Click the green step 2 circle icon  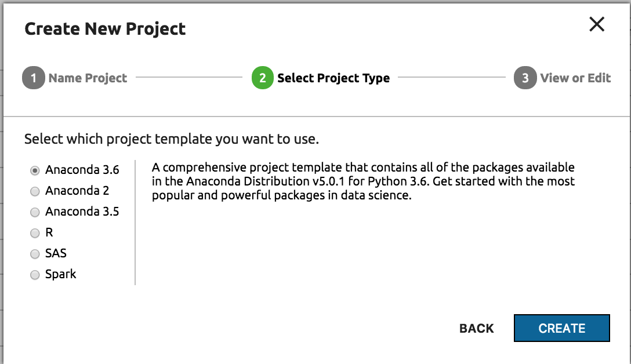point(262,78)
